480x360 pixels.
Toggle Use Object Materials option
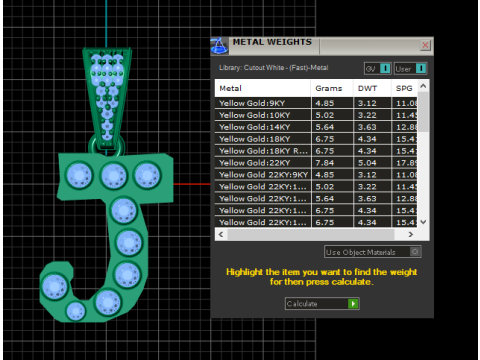pyautogui.click(x=373, y=252)
